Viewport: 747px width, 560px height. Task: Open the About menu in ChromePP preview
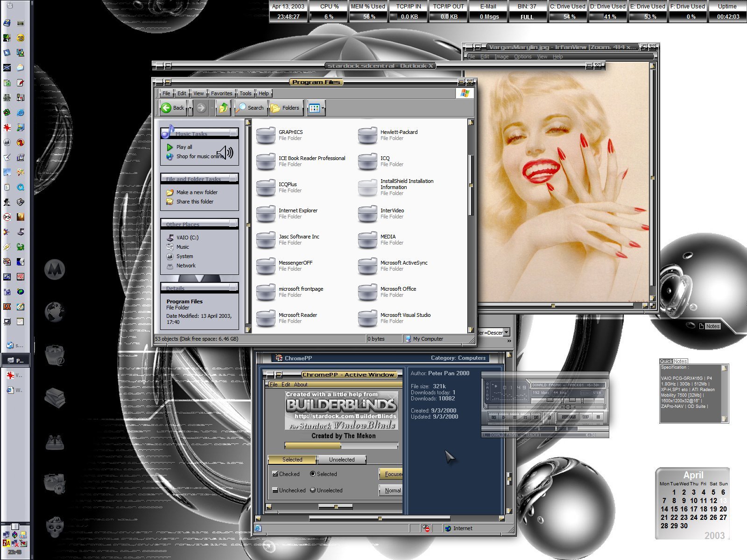click(x=301, y=385)
